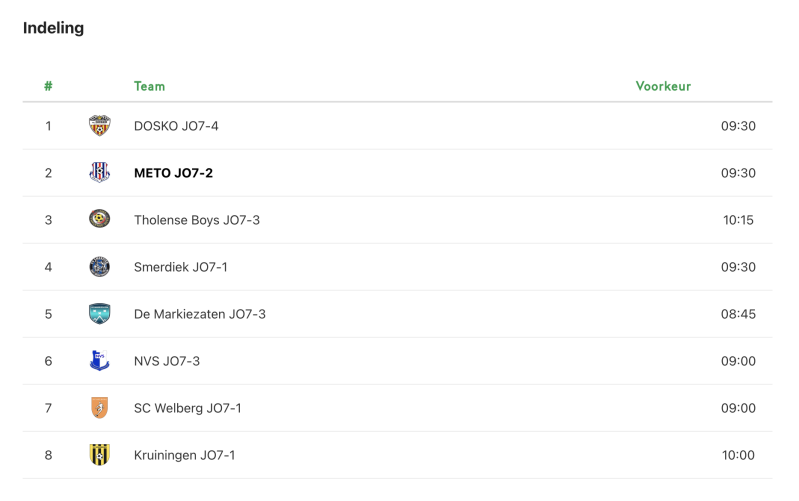Click the METO club crest icon

[x=99, y=173]
